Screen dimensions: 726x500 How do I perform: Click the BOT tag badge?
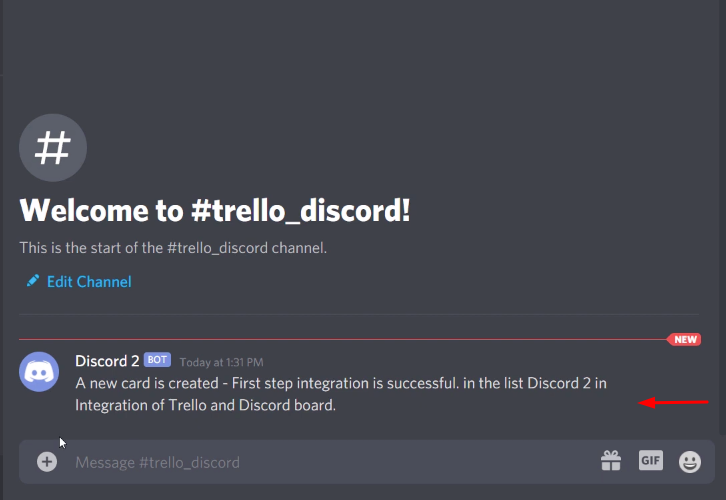[157, 360]
